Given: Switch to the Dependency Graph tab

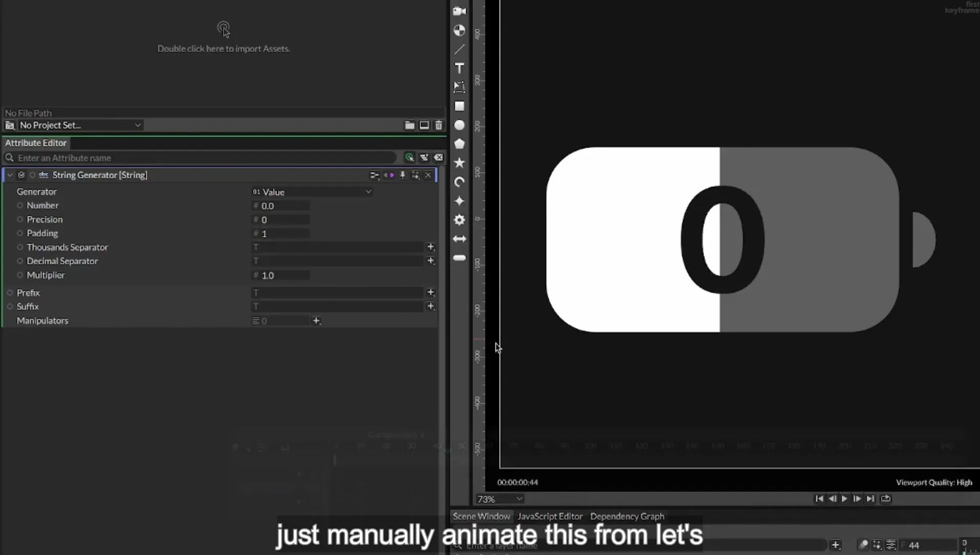Looking at the screenshot, I should coord(627,516).
